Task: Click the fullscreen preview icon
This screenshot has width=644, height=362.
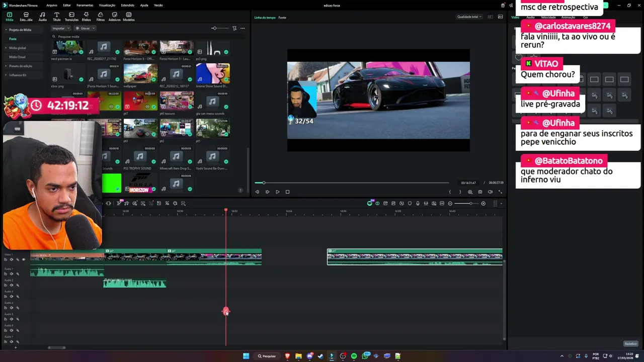Action: click(500, 192)
